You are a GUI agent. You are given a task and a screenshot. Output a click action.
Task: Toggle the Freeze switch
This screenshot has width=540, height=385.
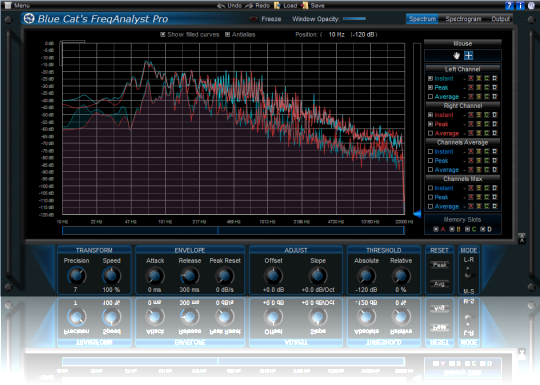pyautogui.click(x=254, y=19)
